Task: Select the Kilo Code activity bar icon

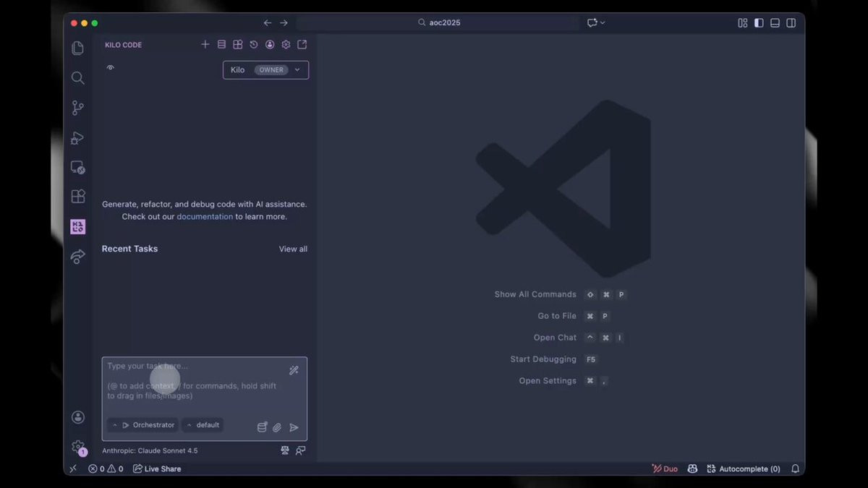Action: click(x=77, y=226)
